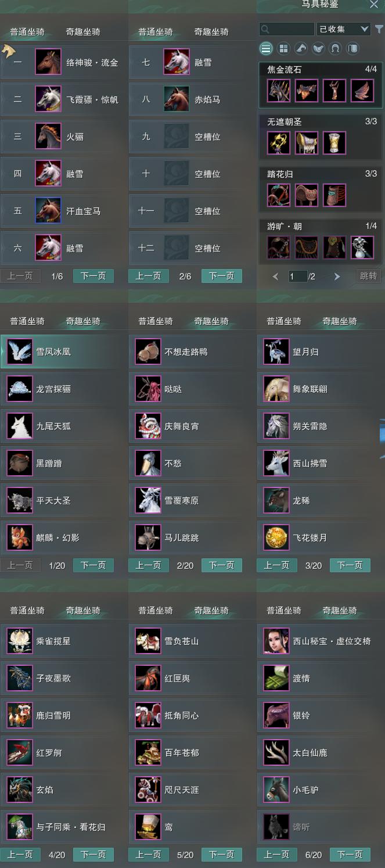The width and height of the screenshot is (385, 868).
Task: Click the 跳转 jump button
Action: pos(369,276)
